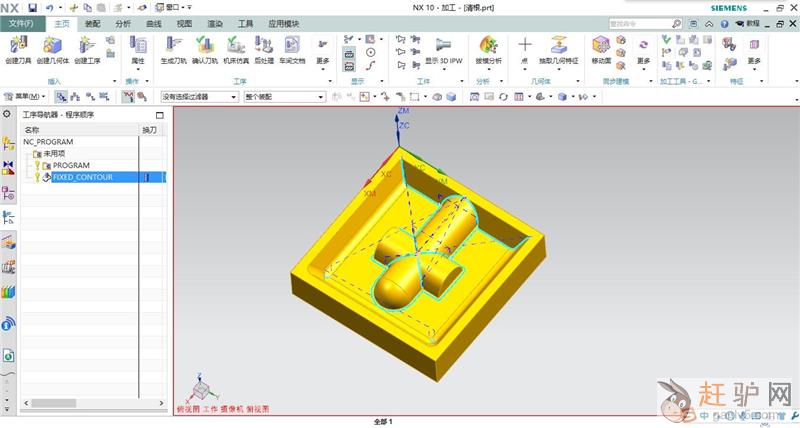800x428 pixels.
Task: Open the 文件(F) menu
Action: pos(20,22)
